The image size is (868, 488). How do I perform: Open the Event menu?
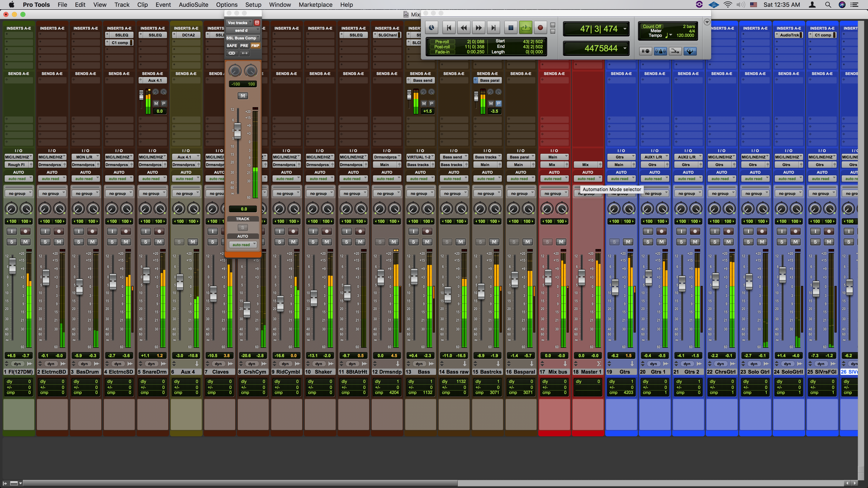click(163, 5)
